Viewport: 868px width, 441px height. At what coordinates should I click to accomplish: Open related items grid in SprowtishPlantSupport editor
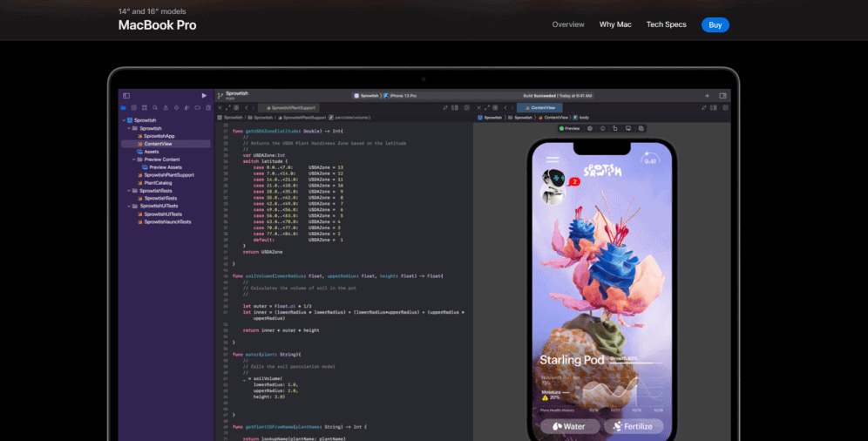(236, 108)
